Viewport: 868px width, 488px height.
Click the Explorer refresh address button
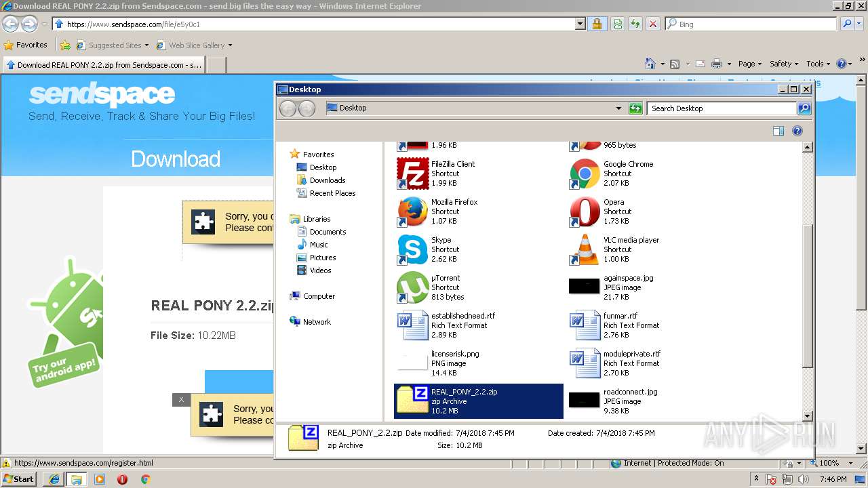635,108
